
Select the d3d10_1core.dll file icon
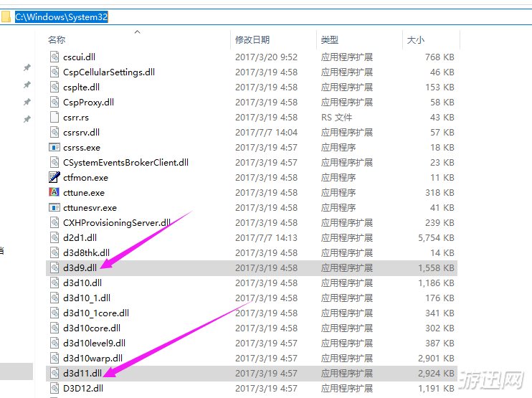click(x=54, y=313)
